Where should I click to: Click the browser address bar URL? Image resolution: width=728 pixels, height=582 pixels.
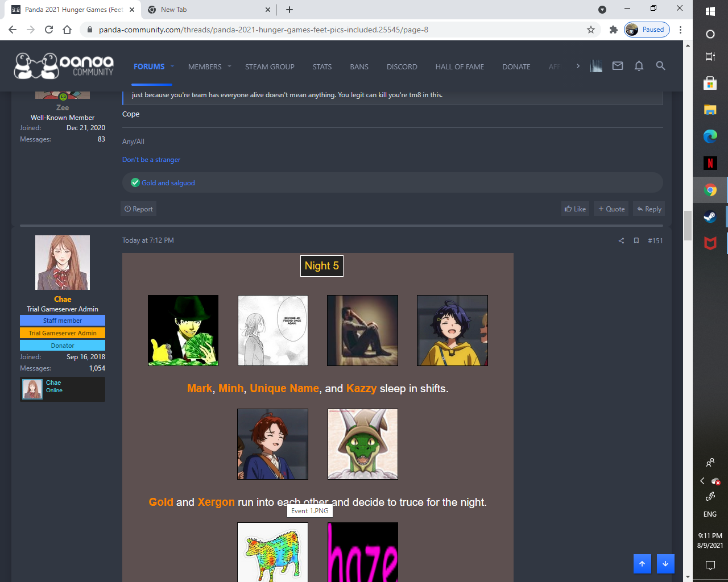click(263, 30)
